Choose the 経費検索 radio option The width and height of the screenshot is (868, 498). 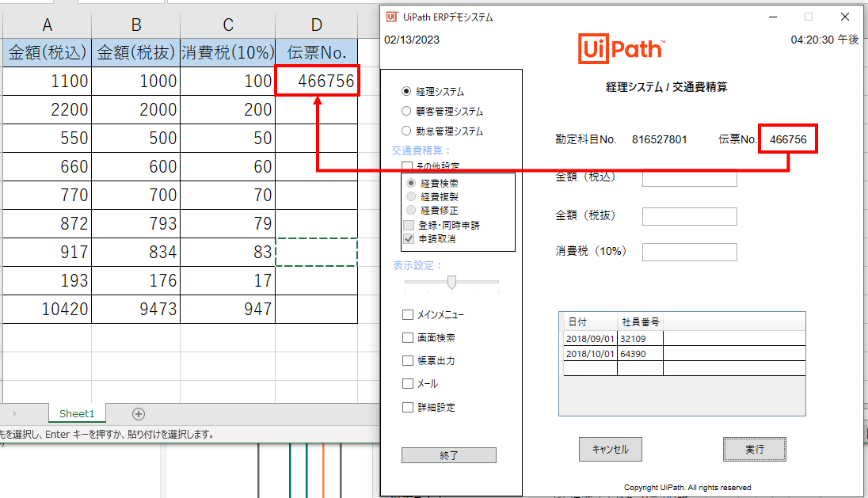point(411,183)
